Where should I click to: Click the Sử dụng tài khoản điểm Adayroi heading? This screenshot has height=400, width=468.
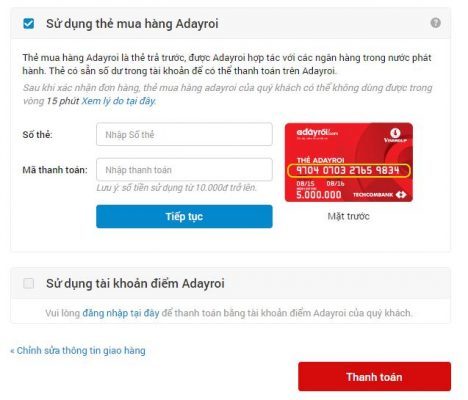[135, 283]
